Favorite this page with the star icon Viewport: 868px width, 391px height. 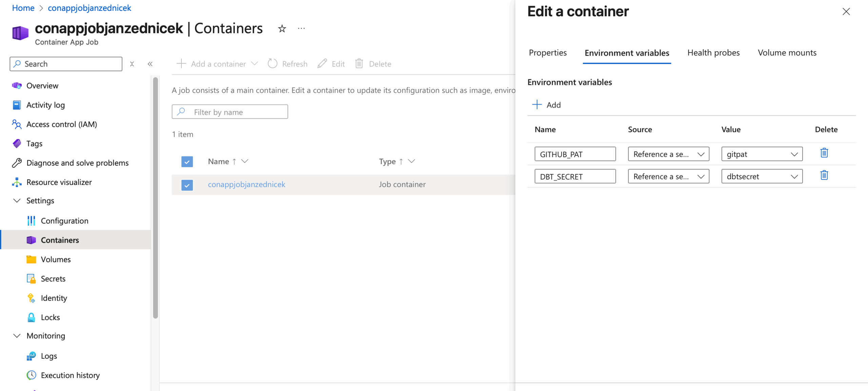(x=282, y=29)
